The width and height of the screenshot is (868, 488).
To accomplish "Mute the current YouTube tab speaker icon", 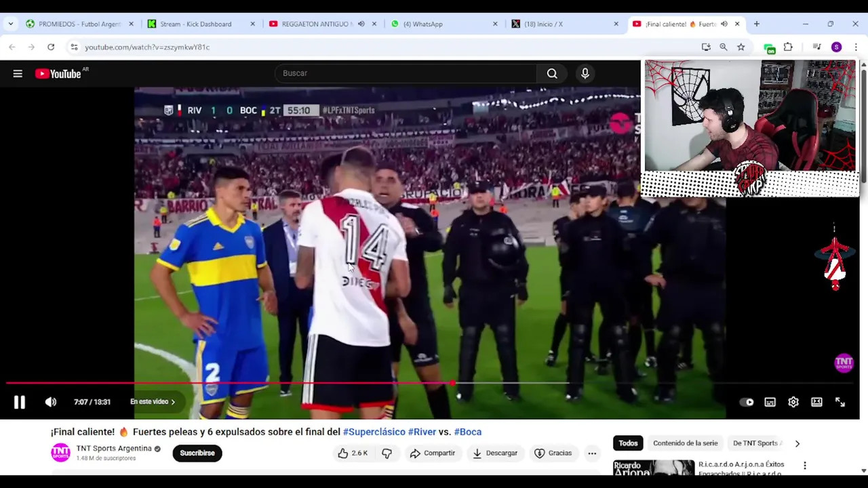I will pyautogui.click(x=724, y=24).
